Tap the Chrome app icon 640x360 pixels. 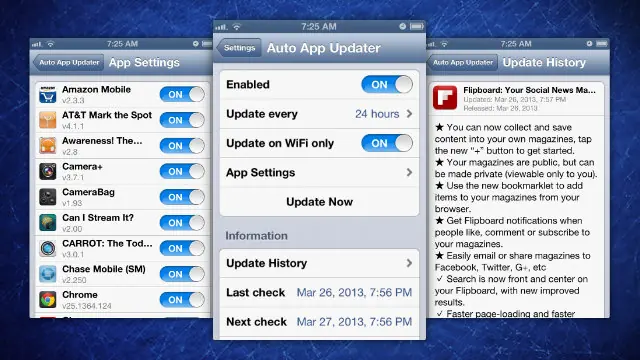[48, 300]
